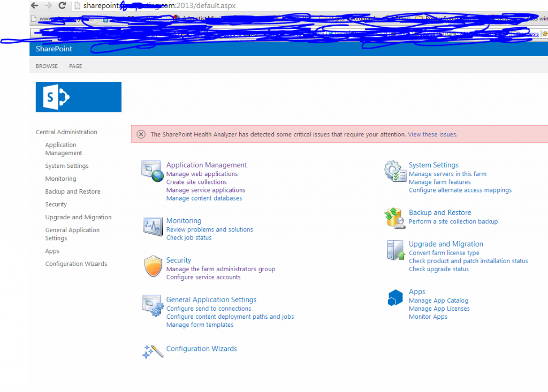This screenshot has height=392, width=548.
Task: Open the Monitoring heading link
Action: coord(184,221)
